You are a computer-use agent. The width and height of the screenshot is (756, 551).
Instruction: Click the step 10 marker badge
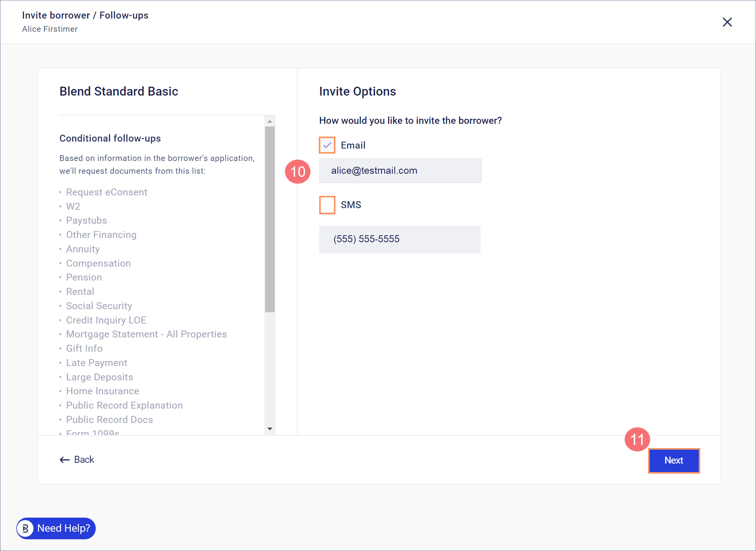click(298, 171)
